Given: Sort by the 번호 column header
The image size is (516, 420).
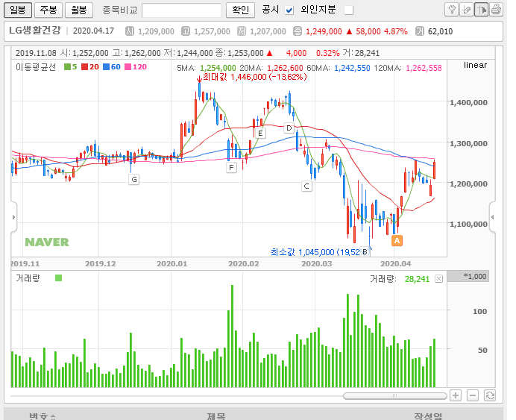Looking at the screenshot, I should click(x=42, y=416).
